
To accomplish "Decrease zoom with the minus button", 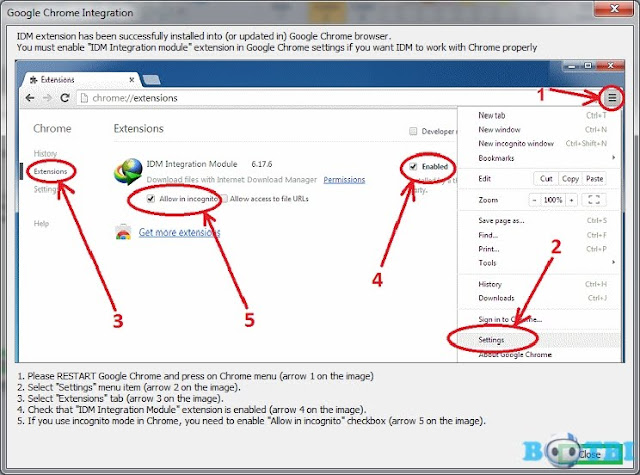I will [x=534, y=200].
